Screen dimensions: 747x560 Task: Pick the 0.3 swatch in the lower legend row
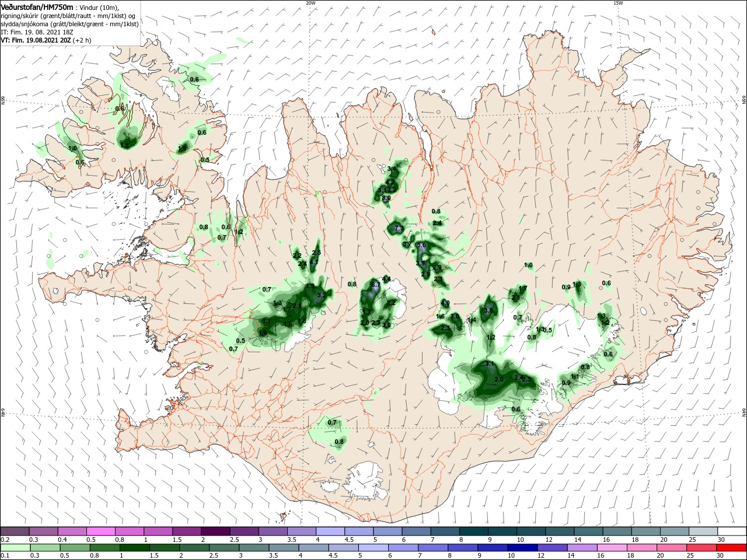[x=46, y=548]
